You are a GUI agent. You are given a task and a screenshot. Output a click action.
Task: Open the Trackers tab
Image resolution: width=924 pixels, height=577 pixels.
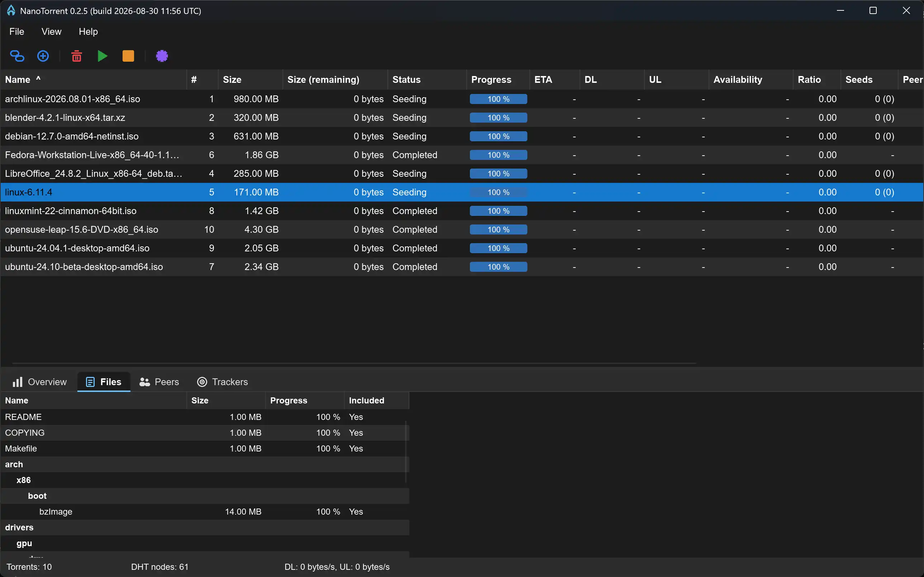pos(222,382)
